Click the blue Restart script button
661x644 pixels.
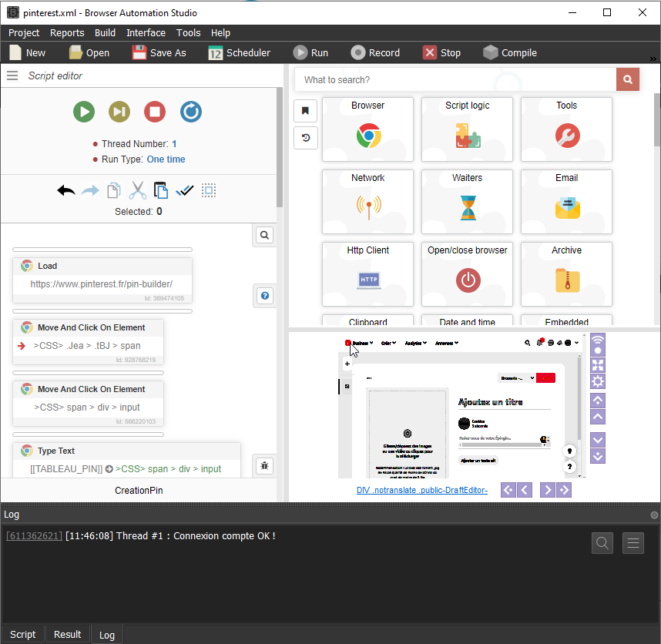[x=190, y=112]
